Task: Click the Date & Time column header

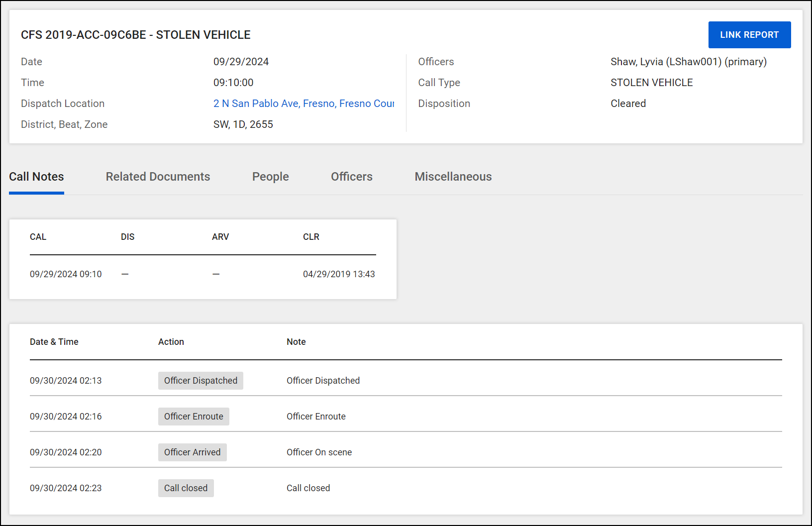Action: (54, 342)
